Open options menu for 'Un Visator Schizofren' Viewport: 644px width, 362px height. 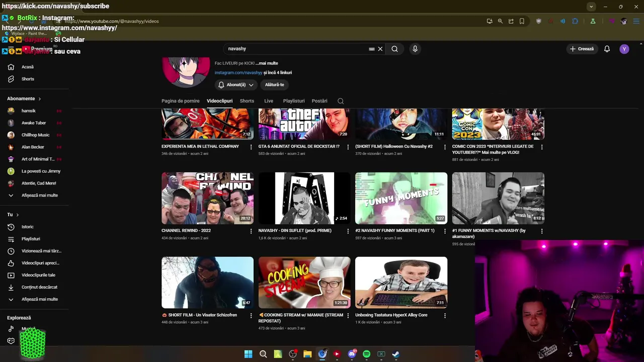click(251, 315)
